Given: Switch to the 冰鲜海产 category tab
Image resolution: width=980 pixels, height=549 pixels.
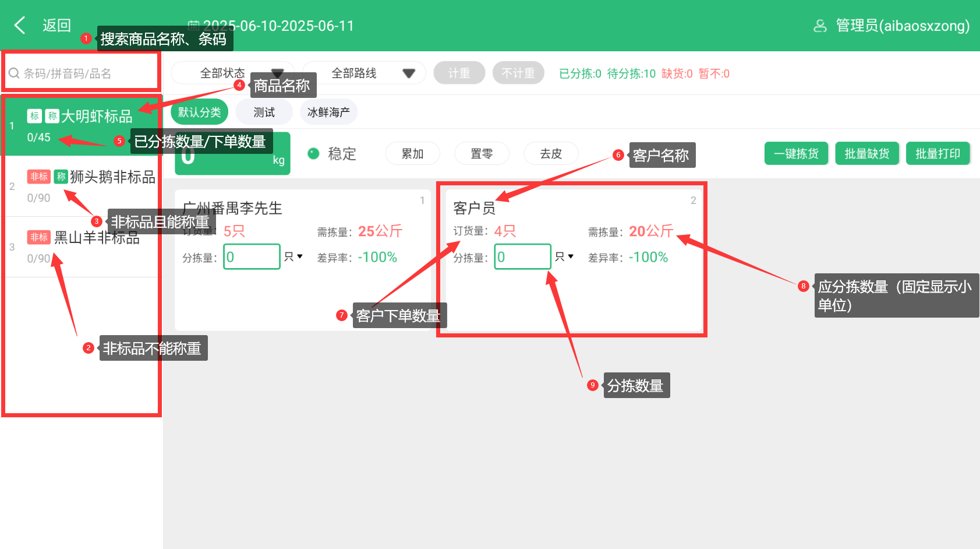Looking at the screenshot, I should click(x=328, y=112).
